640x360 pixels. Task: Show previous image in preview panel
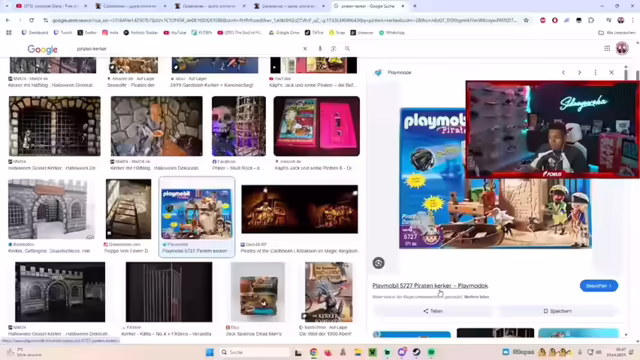pos(564,72)
